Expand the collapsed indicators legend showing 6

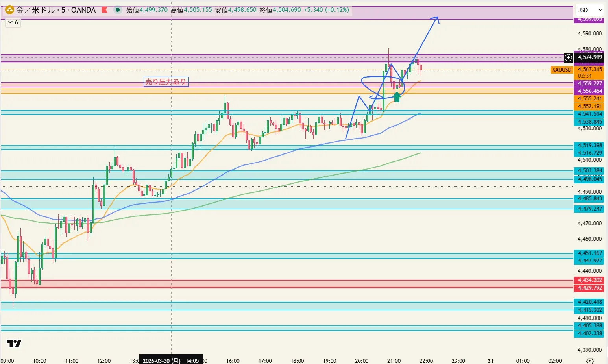click(x=13, y=22)
